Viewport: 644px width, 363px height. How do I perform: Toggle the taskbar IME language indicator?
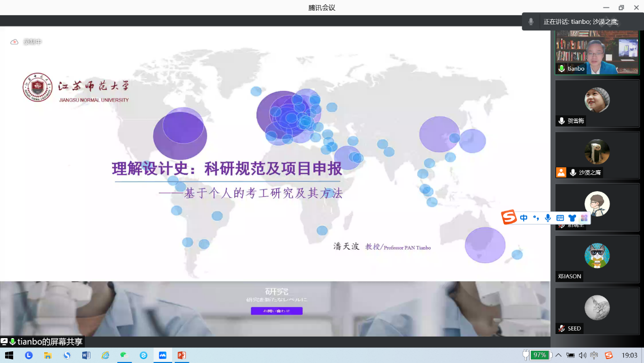594,355
